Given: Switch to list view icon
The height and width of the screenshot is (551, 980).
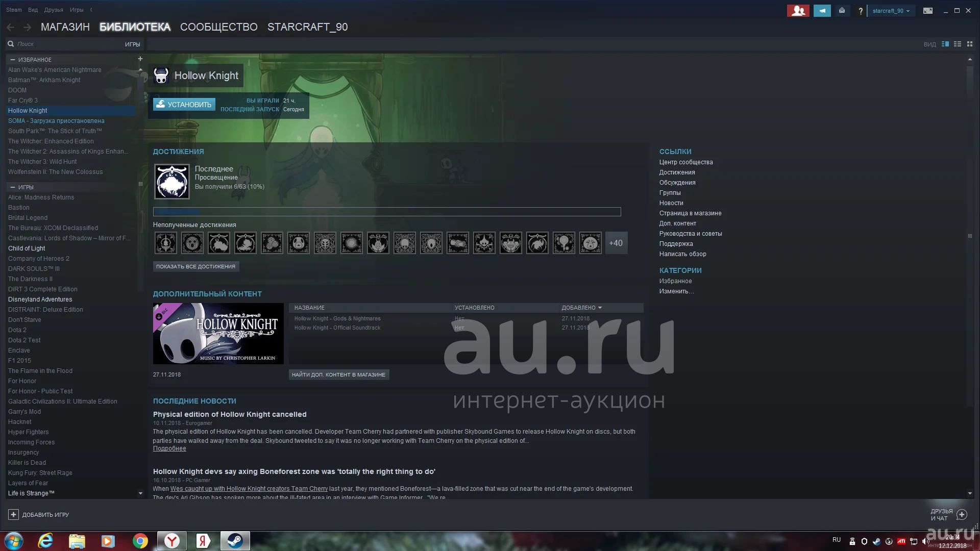Looking at the screenshot, I should pos(958,44).
